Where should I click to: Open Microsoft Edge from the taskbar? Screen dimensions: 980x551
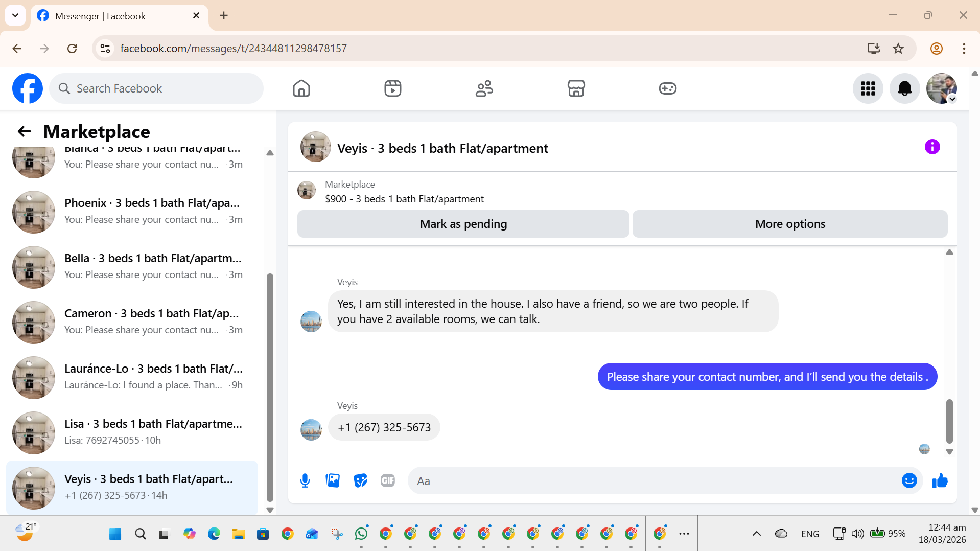214,534
